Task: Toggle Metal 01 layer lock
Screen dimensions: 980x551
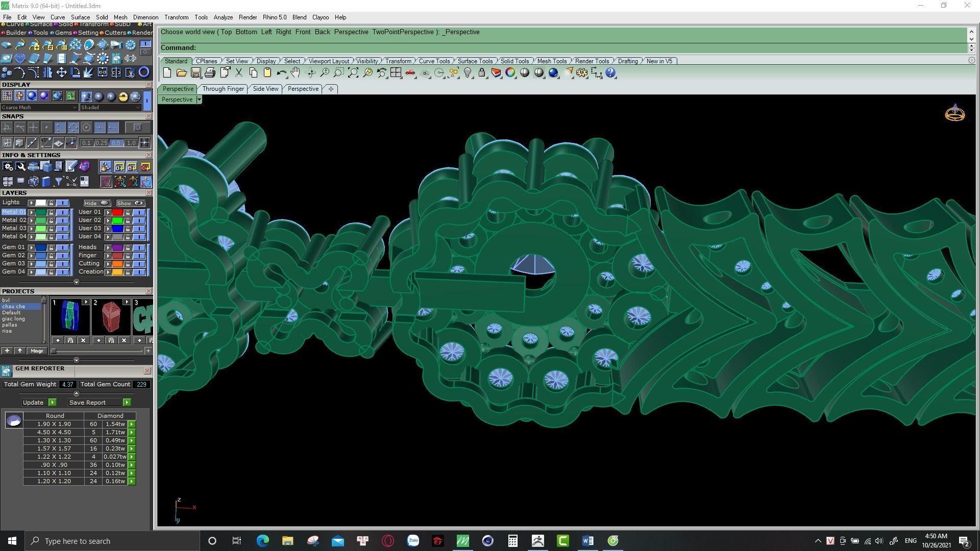Action: click(x=51, y=212)
